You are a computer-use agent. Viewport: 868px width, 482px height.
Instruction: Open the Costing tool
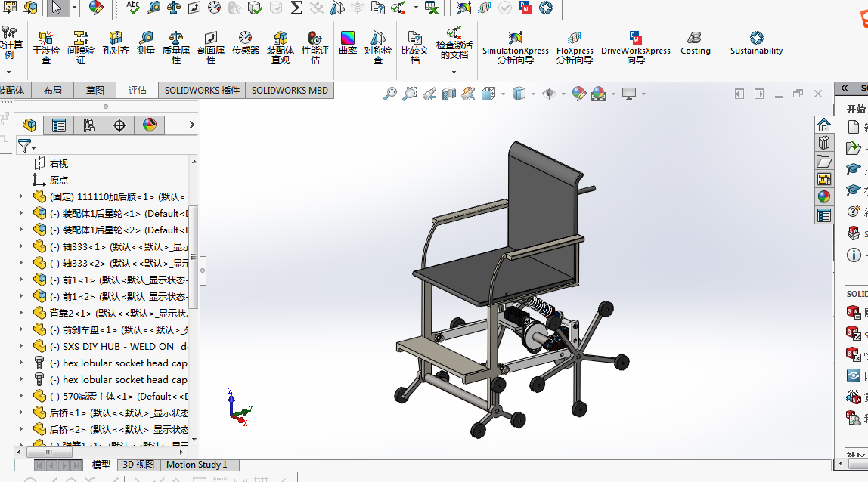(696, 43)
